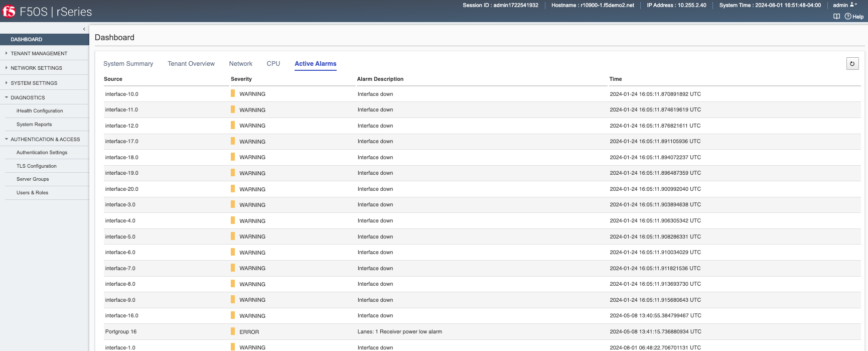868x351 pixels.
Task: Open Users & Roles
Action: tap(32, 192)
